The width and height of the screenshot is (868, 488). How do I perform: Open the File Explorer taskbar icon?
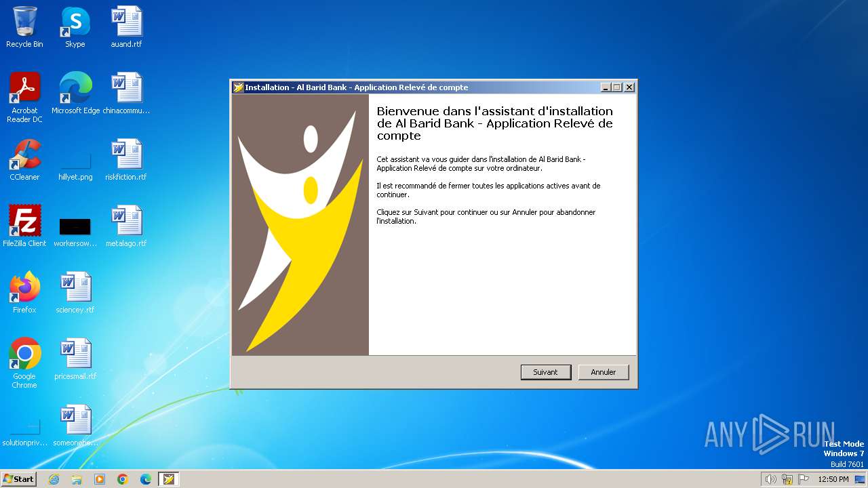pos(77,479)
